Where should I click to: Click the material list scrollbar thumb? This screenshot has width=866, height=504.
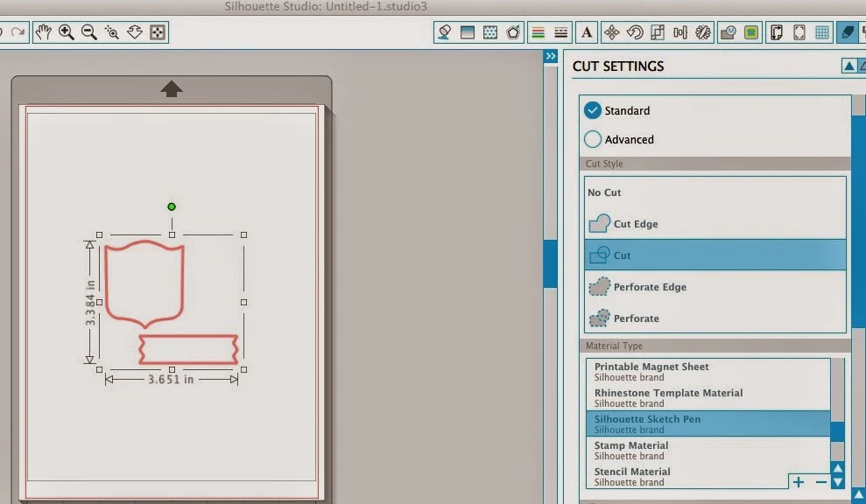click(x=838, y=431)
